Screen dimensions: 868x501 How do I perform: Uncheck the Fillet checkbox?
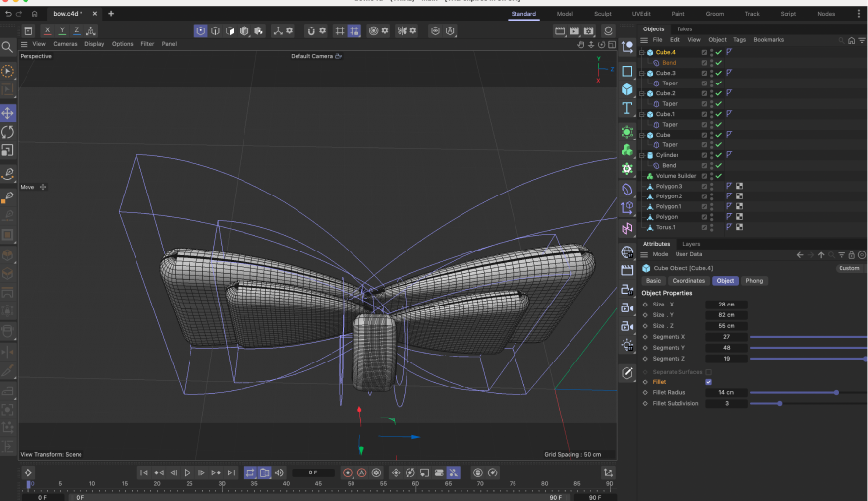point(708,382)
